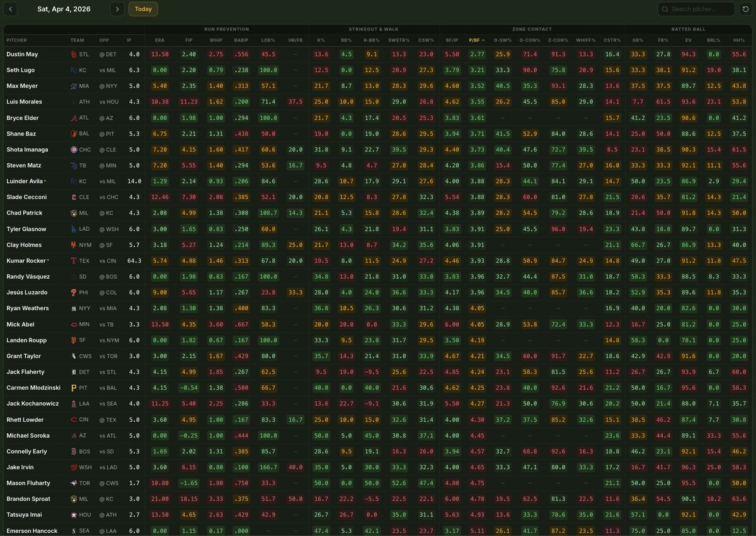The height and width of the screenshot is (536, 756).
Task: Click the CLE logo in Slade Cecconi row
Action: pyautogui.click(x=74, y=197)
